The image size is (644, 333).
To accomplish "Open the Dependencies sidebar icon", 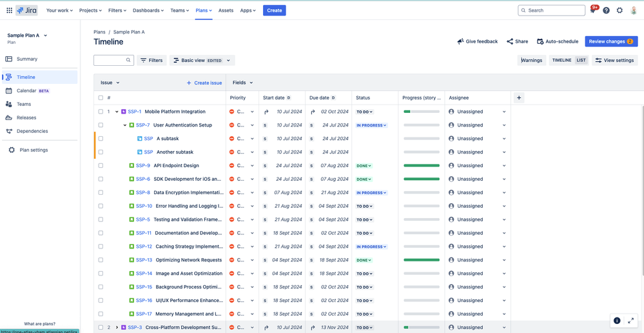I will [8, 131].
